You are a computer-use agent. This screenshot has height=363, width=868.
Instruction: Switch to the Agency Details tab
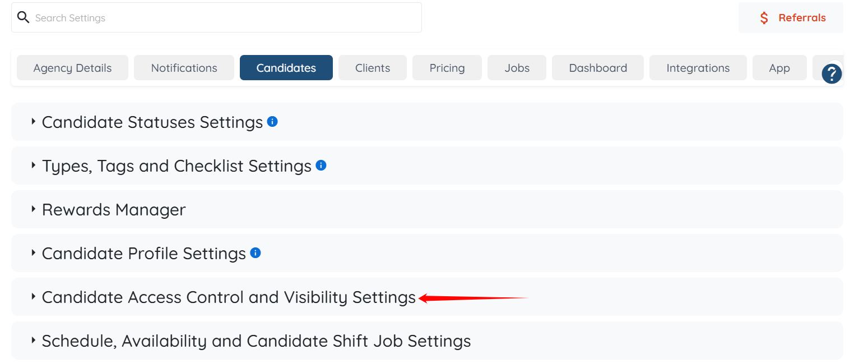(x=72, y=68)
